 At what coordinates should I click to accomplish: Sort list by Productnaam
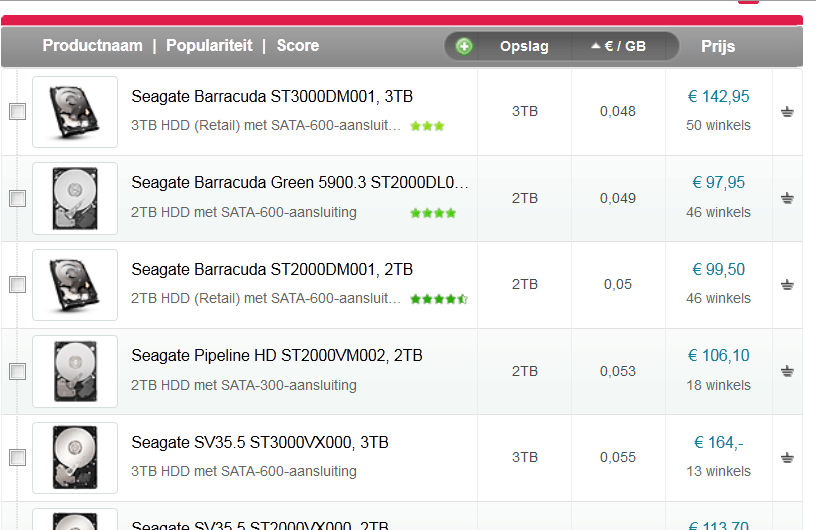point(93,46)
